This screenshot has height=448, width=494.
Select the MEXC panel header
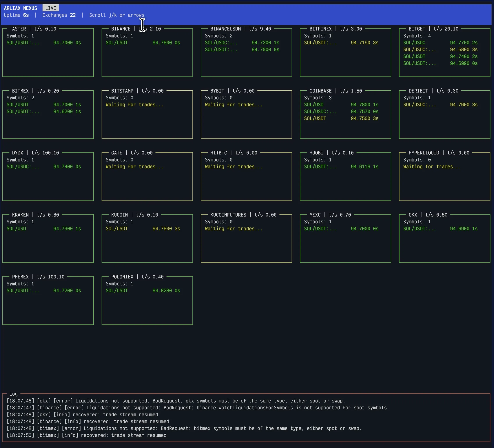coord(330,215)
